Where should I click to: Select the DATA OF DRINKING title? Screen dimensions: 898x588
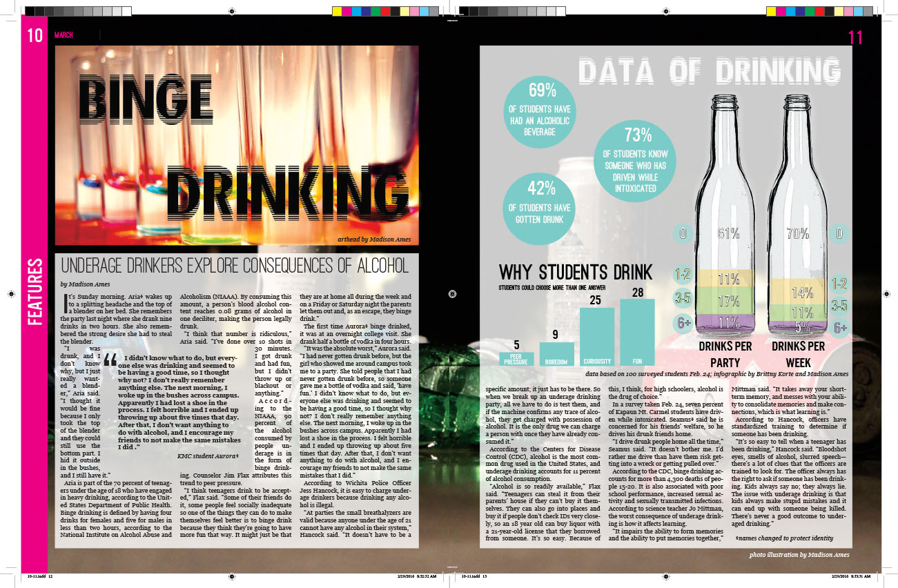[708, 71]
